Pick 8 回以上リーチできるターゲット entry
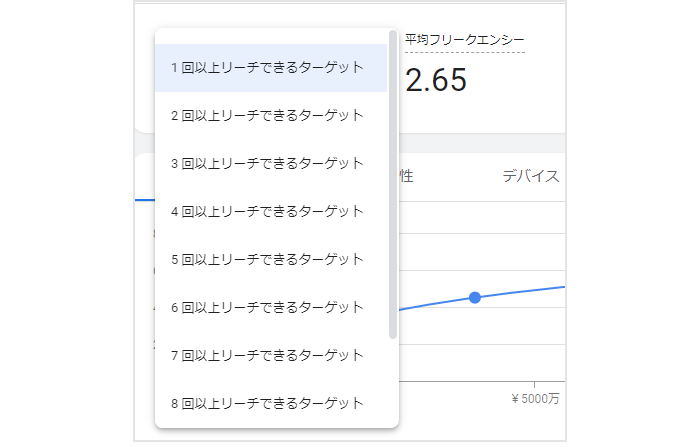700x447 pixels. coord(271,404)
